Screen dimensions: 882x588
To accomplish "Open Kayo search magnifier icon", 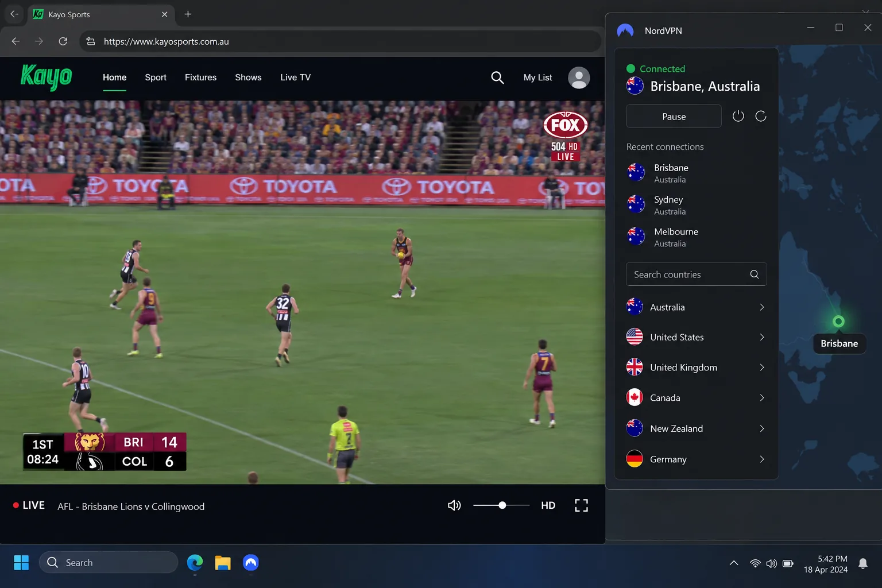I will (x=497, y=78).
